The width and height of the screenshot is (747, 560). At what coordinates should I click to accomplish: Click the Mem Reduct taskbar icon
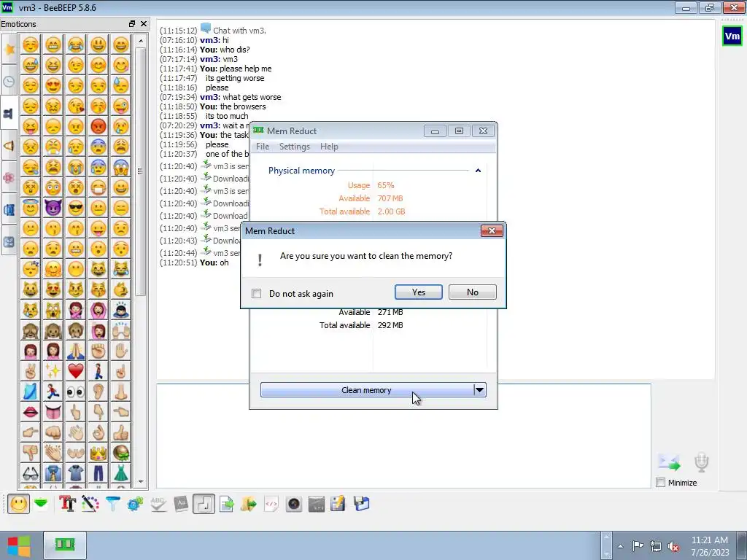65,544
